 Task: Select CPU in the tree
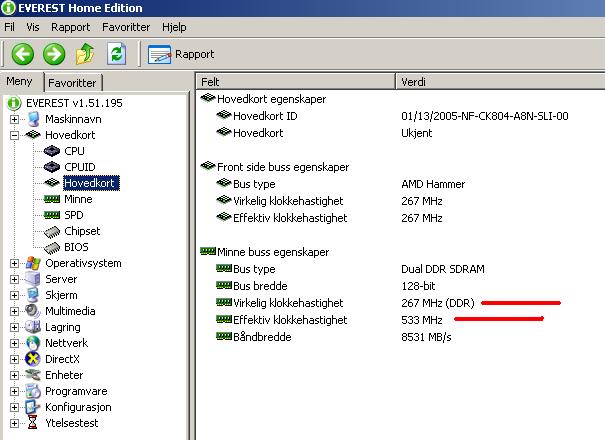click(x=74, y=151)
